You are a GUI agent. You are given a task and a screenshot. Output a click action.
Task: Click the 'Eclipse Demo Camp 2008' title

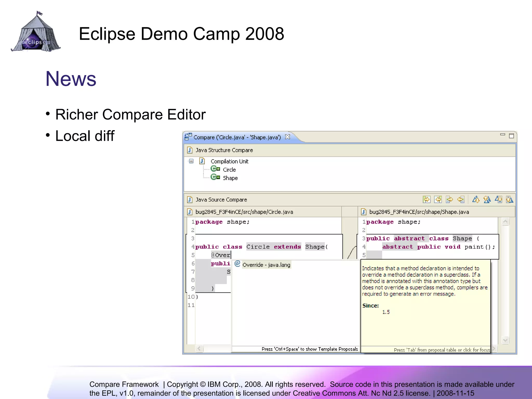coord(181,34)
